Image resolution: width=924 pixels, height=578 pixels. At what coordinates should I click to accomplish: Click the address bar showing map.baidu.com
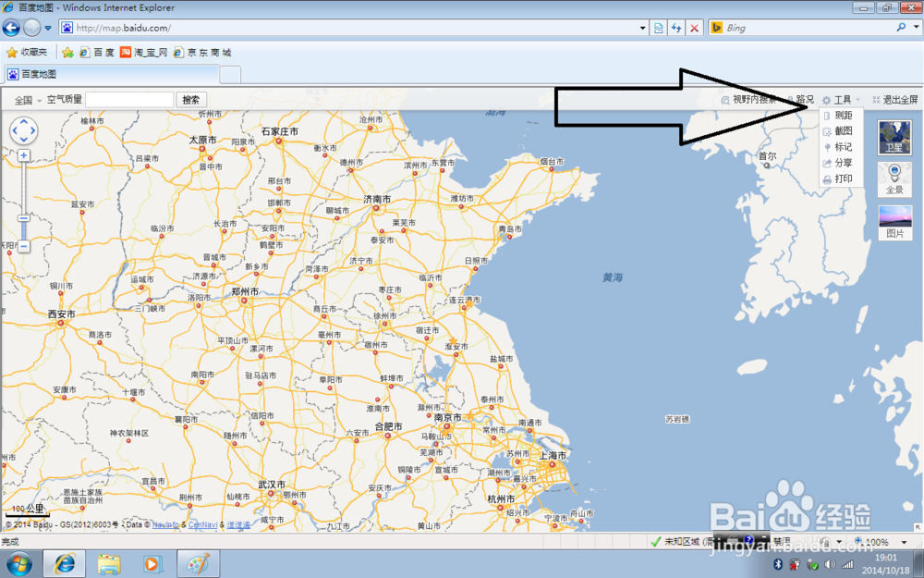(347, 28)
